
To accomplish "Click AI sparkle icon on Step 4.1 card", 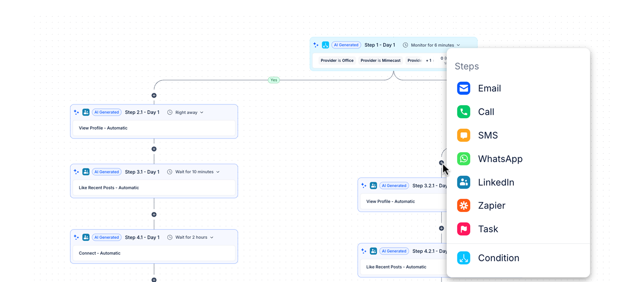I will click(x=76, y=237).
